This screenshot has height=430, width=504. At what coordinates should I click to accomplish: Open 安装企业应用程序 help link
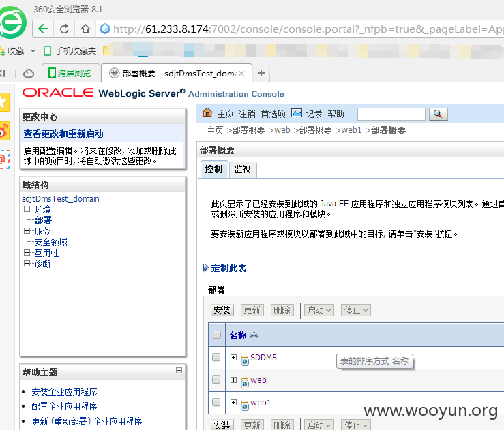click(64, 392)
